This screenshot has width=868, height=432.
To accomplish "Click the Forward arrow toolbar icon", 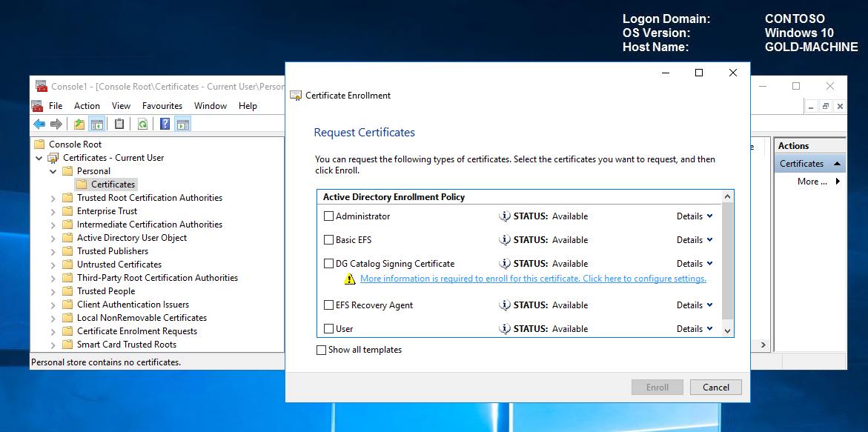I will click(x=56, y=124).
